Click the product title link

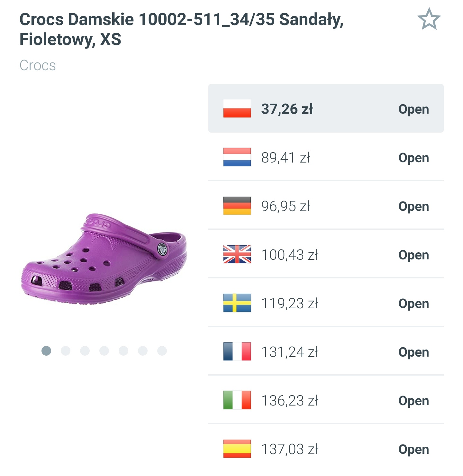point(182,28)
